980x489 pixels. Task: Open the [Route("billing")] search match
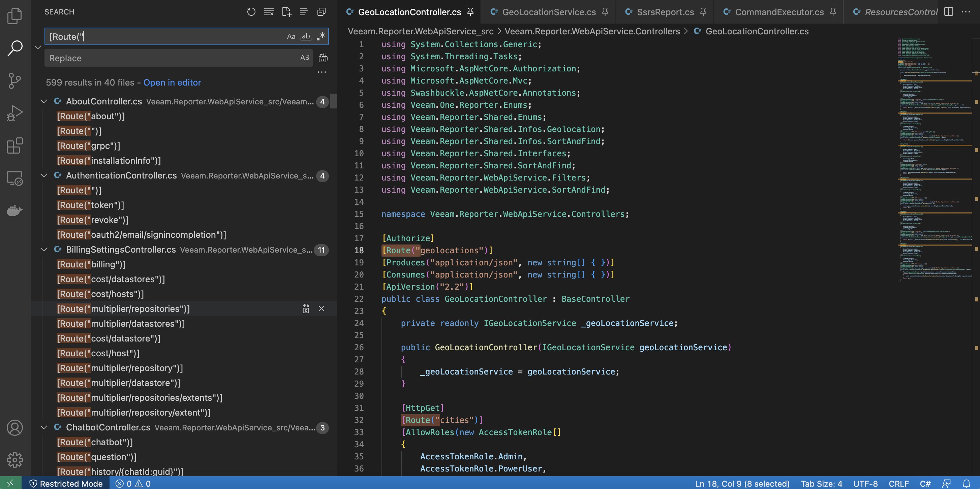pyautogui.click(x=91, y=265)
